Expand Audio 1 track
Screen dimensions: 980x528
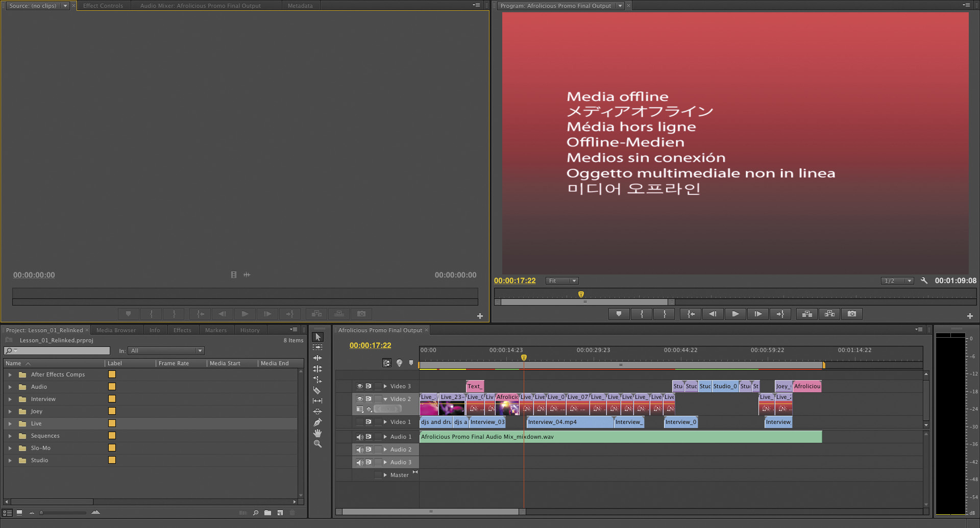385,437
